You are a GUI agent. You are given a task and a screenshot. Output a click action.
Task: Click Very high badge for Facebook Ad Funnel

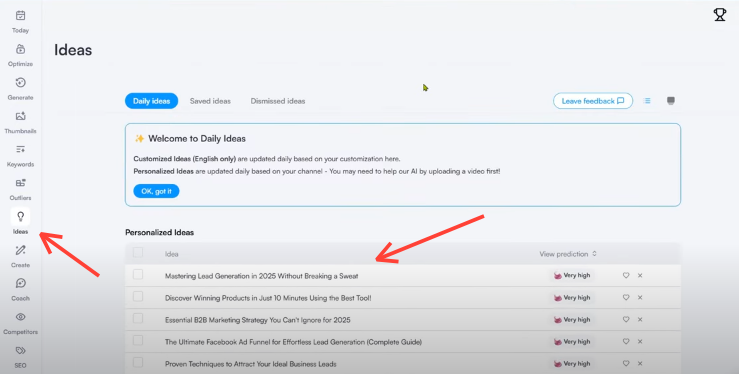(572, 341)
